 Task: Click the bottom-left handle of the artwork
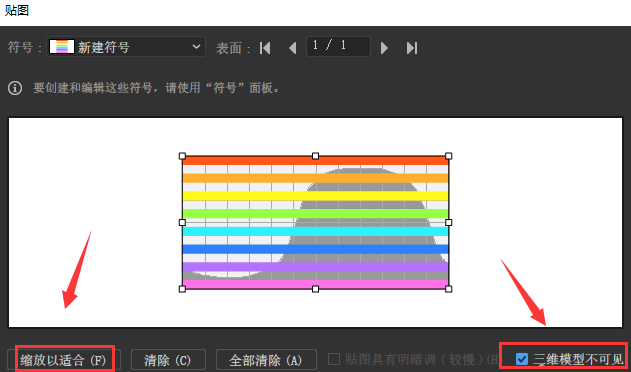[x=182, y=289]
